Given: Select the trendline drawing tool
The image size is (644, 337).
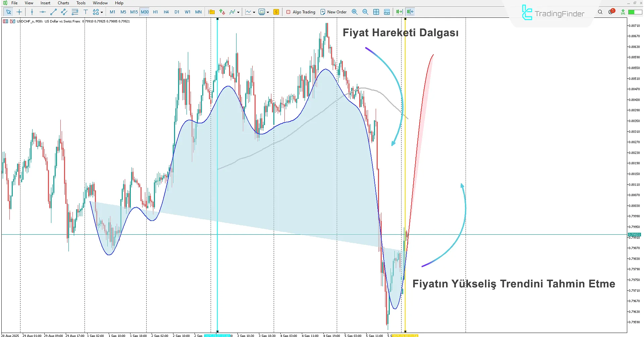Looking at the screenshot, I should point(53,12).
